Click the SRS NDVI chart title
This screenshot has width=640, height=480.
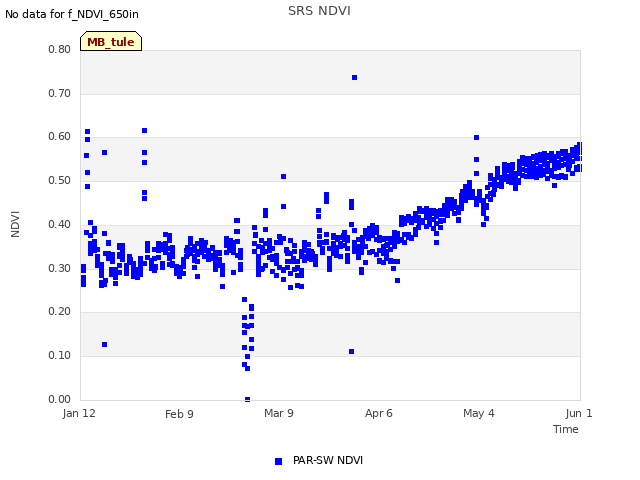(x=319, y=11)
